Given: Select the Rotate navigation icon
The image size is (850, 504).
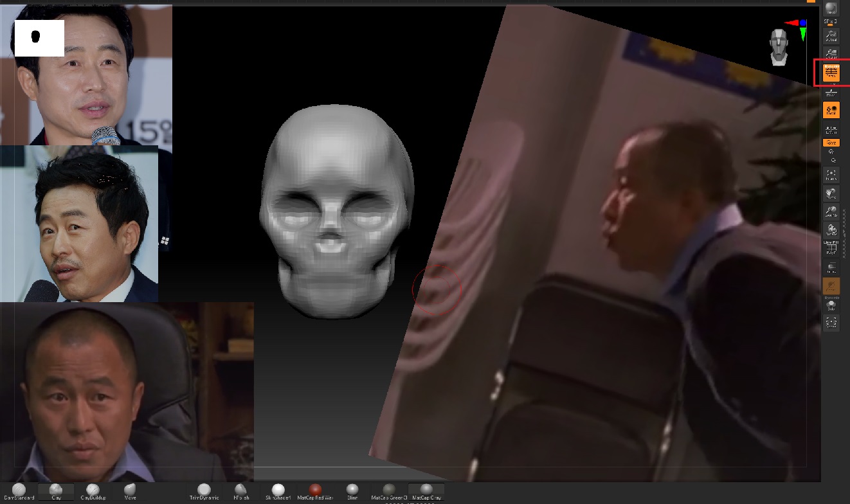Looking at the screenshot, I should pos(831,230).
